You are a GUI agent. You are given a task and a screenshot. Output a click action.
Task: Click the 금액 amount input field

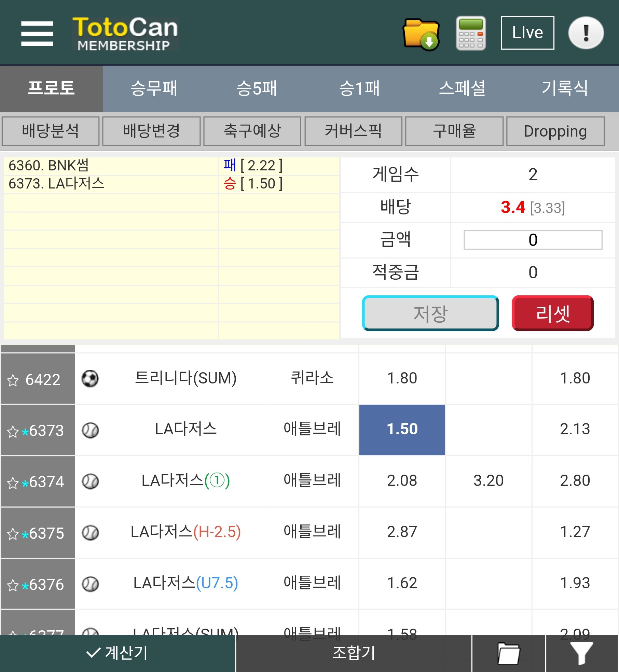click(533, 240)
